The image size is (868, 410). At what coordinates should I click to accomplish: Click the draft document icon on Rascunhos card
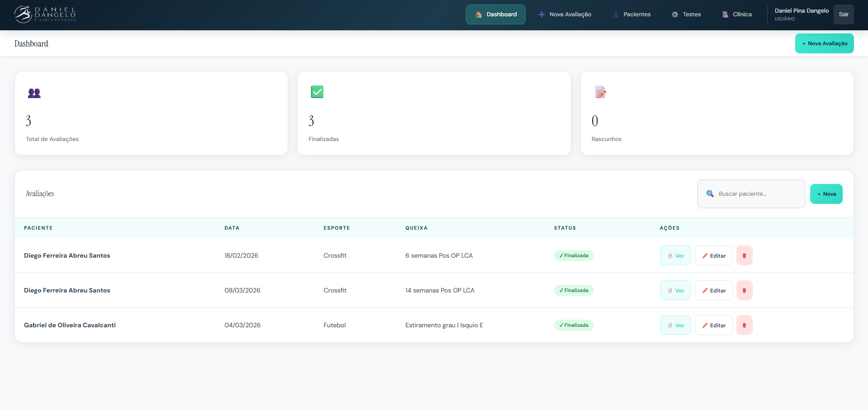(x=600, y=92)
